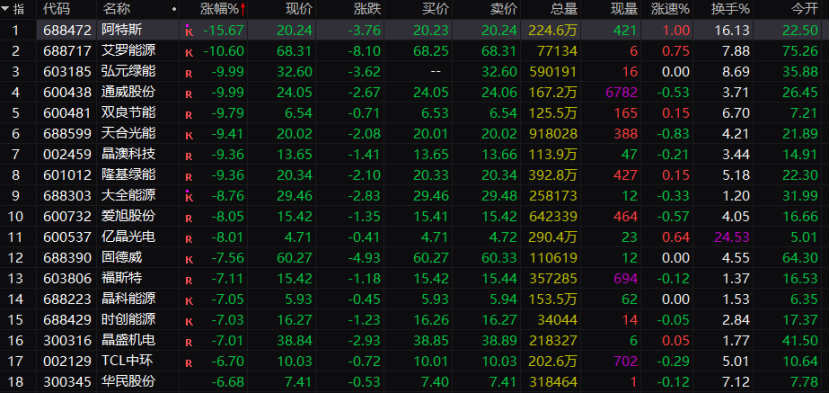Open the dropdown arrow beside 指
This screenshot has width=830, height=393.
coord(5,9)
